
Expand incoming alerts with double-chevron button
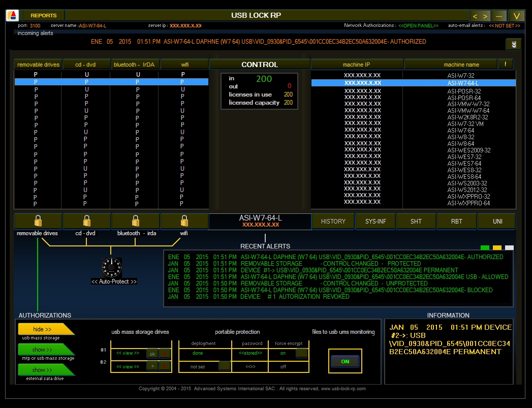click(x=514, y=44)
